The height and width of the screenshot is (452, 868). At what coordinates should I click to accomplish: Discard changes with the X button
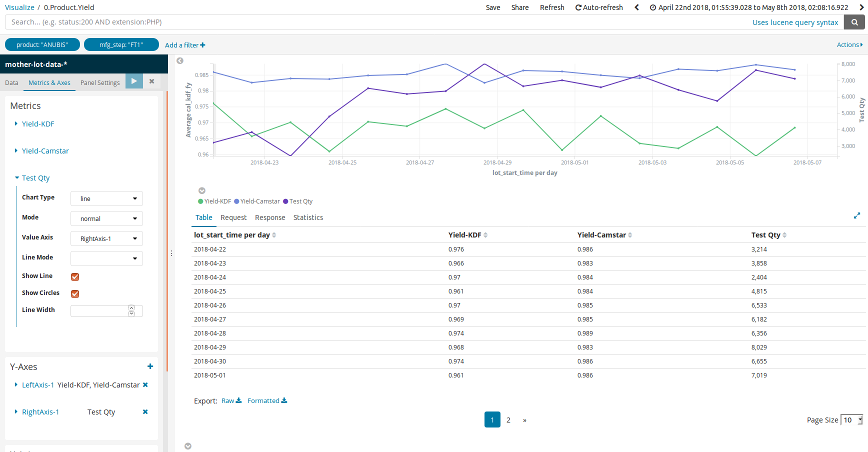pos(151,81)
